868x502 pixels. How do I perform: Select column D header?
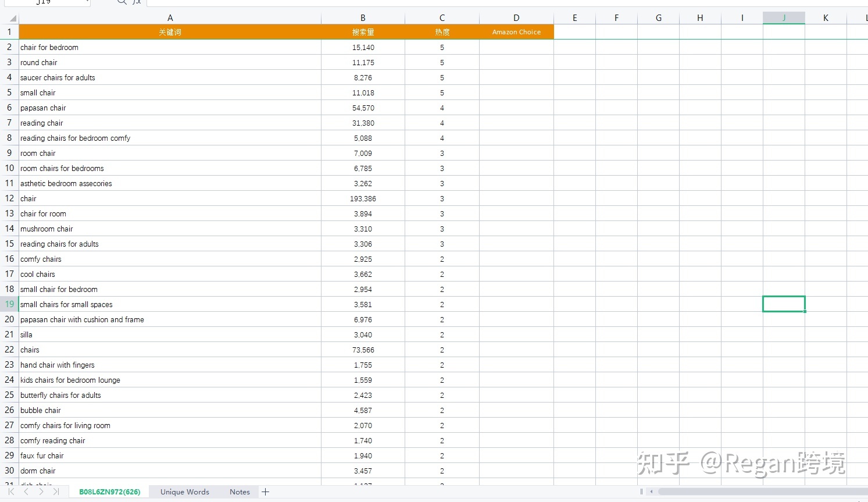tap(516, 18)
